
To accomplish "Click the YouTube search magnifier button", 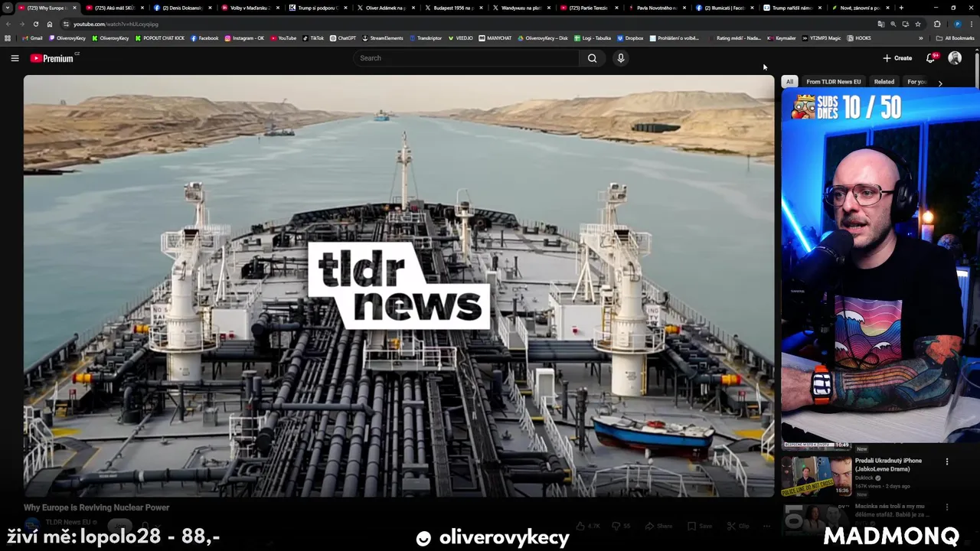I will click(x=592, y=58).
